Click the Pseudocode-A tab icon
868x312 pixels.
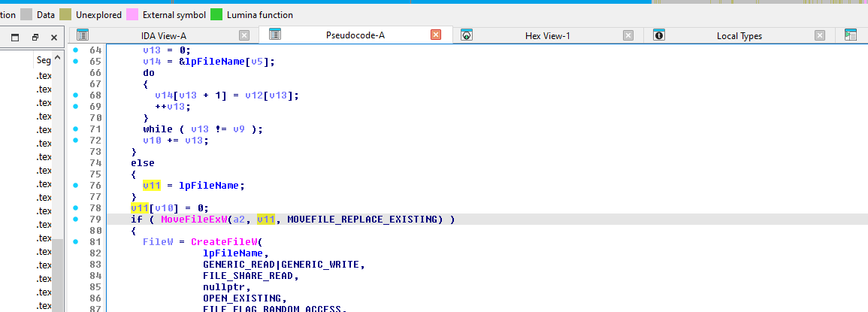(x=275, y=35)
